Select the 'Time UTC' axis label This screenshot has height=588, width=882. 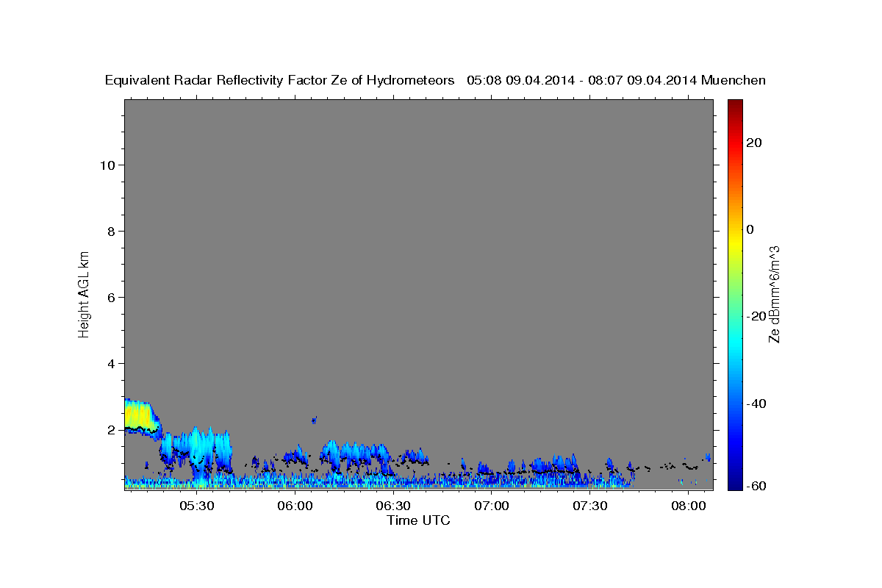418,520
